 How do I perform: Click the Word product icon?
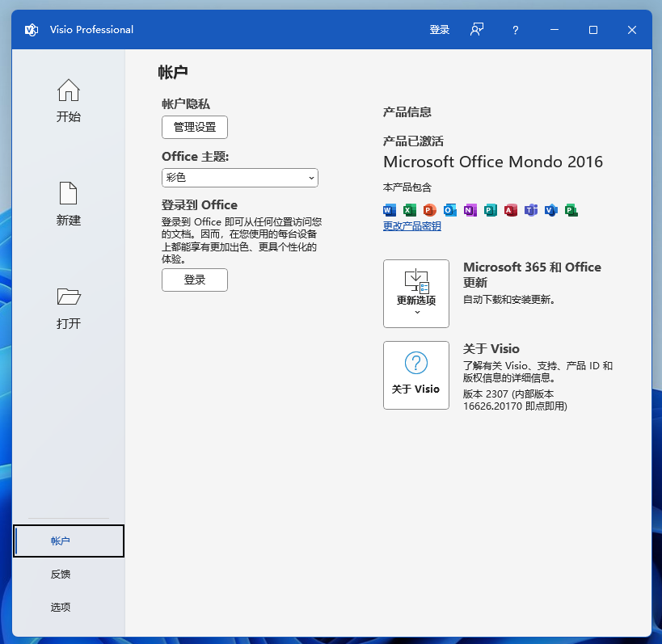click(x=390, y=210)
